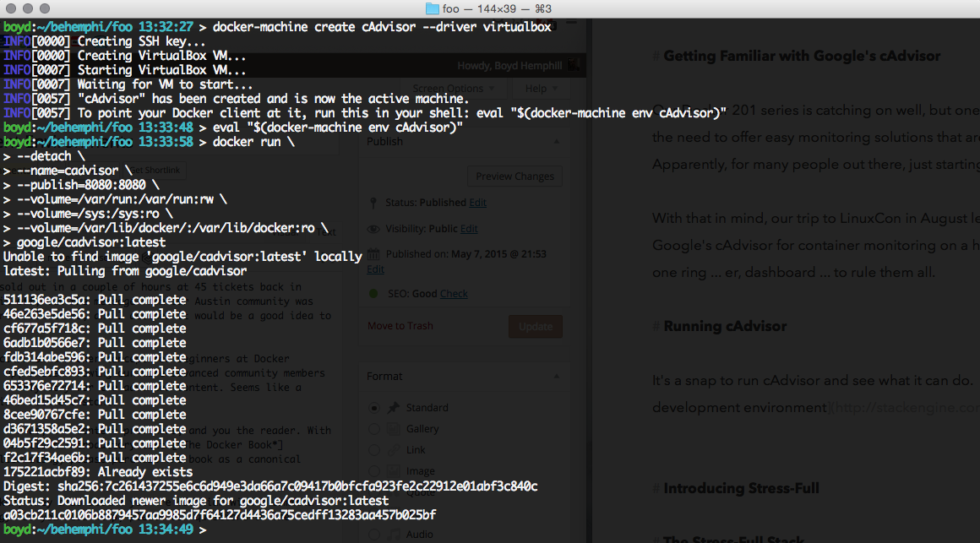
Task: Click the --volume=/sys:/sys:ro argument line
Action: [x=88, y=214]
